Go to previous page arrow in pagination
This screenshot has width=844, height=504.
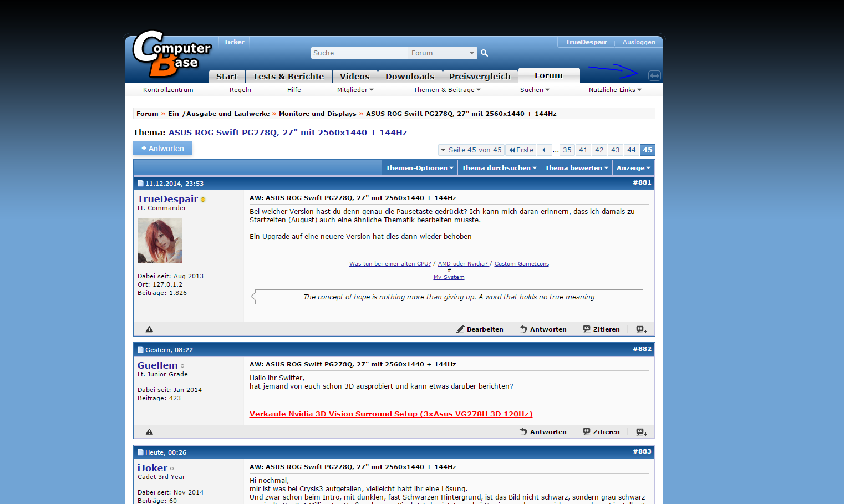point(544,150)
